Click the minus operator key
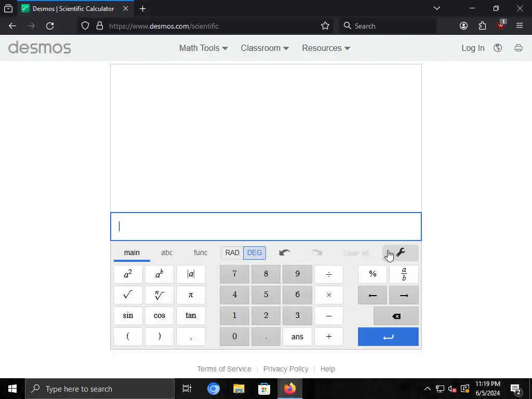The width and height of the screenshot is (532, 399). click(x=329, y=315)
